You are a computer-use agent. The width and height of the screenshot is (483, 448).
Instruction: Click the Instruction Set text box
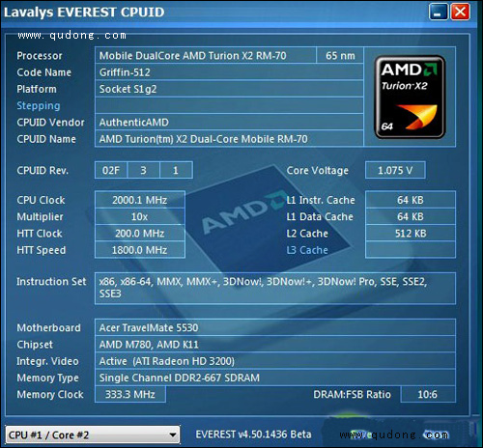click(x=275, y=288)
